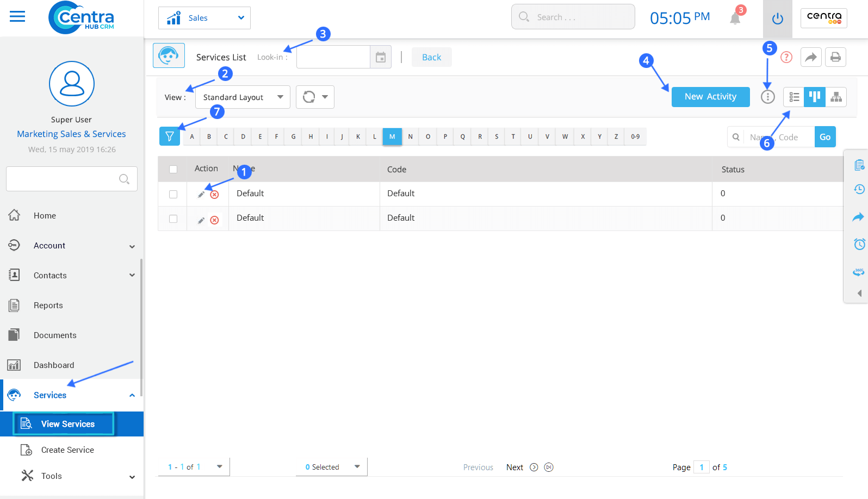Click the New Activity button
The image size is (868, 499).
(710, 97)
